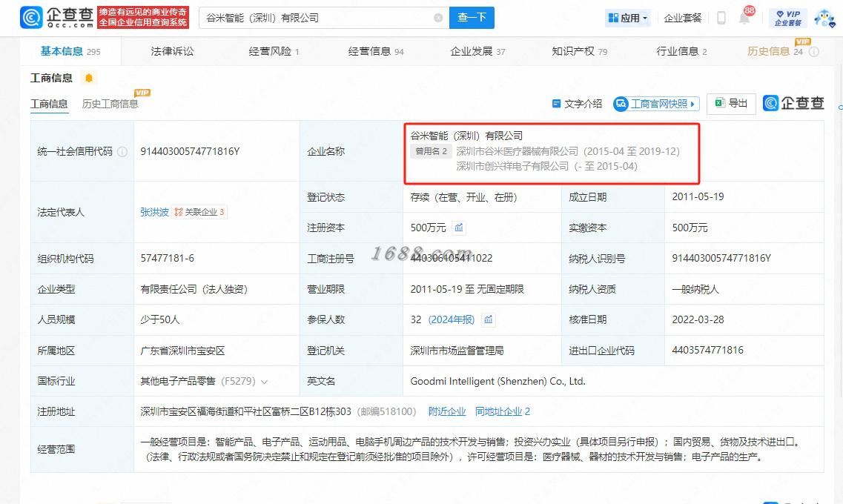Select the 历史工商信息 VIP sub-tab
Viewport: 843px width, 504px height.
110,104
